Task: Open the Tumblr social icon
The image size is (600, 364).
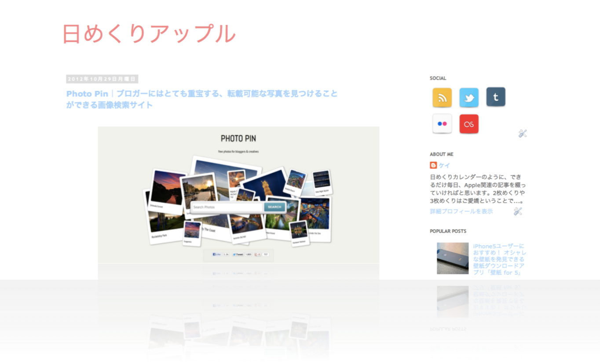Action: click(x=496, y=97)
